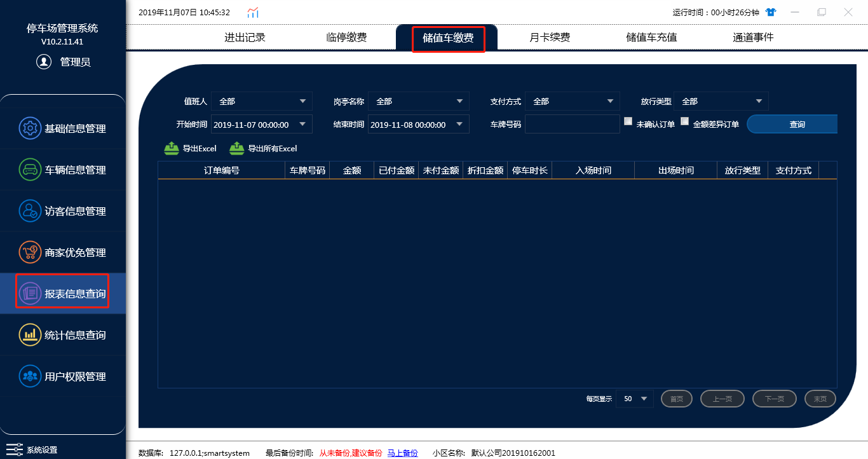Open the 每页显示 page size dropdown
This screenshot has width=868, height=459.
(635, 399)
